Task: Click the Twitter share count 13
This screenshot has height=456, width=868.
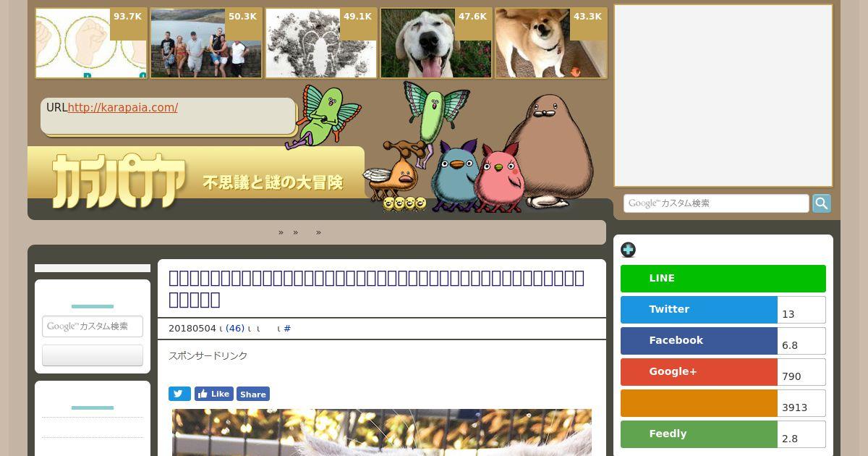Action: point(801,311)
